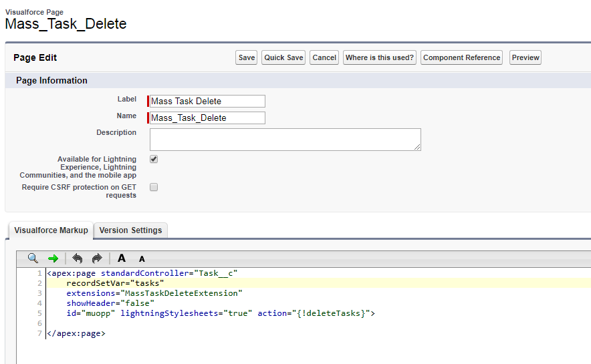Click the search magnifier icon in editor toolbar

33,258
